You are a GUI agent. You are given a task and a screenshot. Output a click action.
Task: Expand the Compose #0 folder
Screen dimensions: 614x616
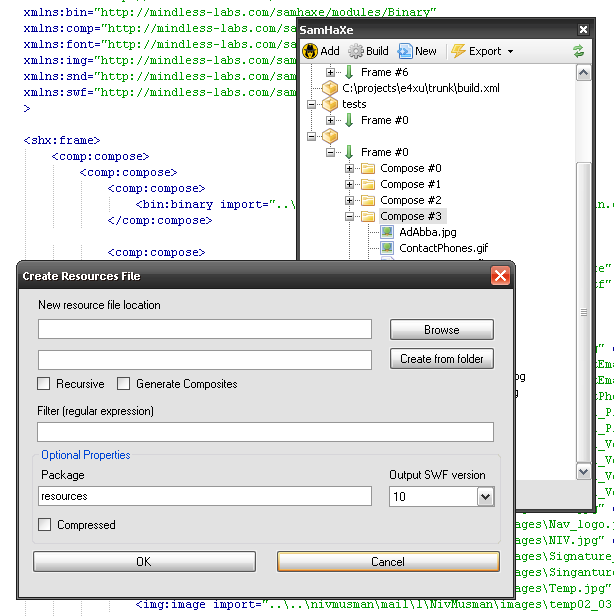click(x=349, y=169)
